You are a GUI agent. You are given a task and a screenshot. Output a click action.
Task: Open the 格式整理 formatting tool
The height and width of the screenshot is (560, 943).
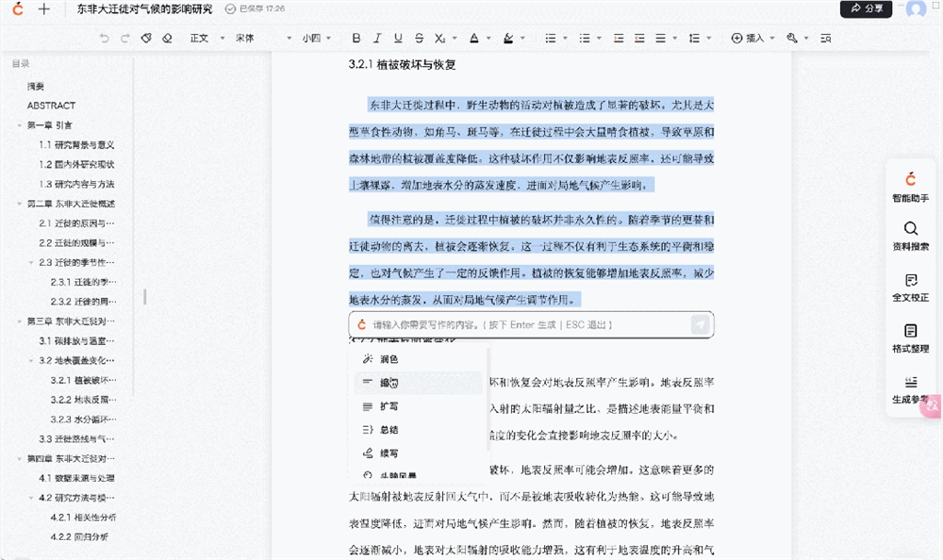[909, 339]
